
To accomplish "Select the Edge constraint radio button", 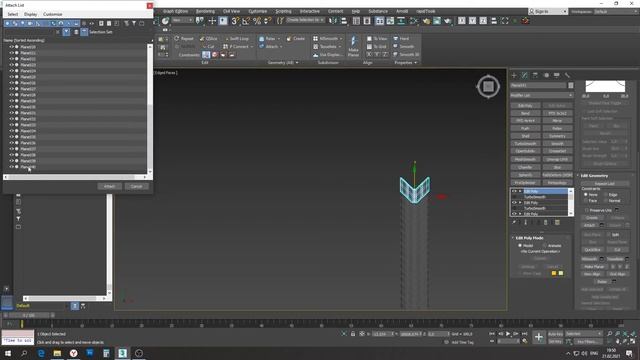I will pyautogui.click(x=606, y=195).
